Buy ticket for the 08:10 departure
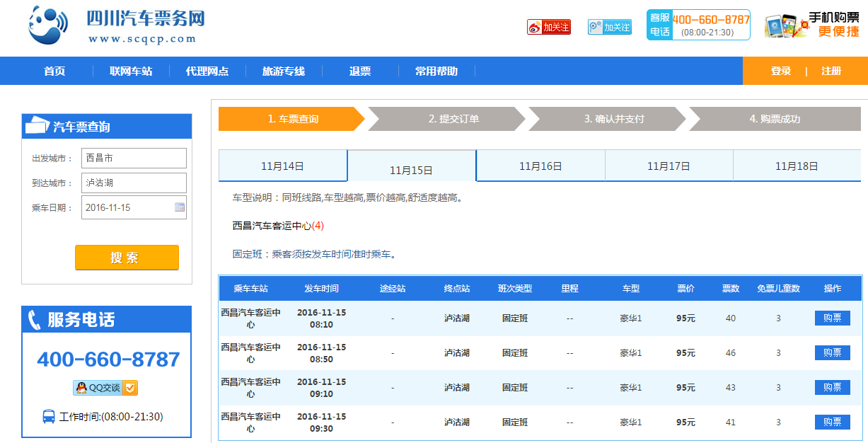 point(832,318)
